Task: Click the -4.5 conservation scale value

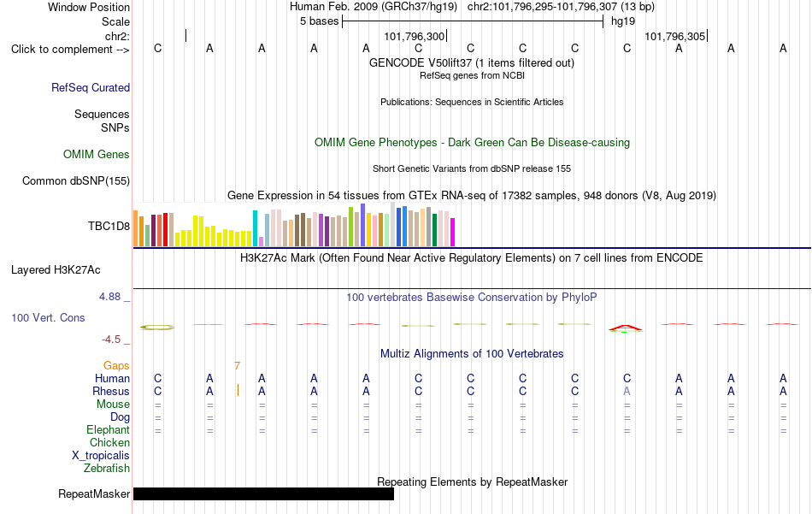Action: 111,340
